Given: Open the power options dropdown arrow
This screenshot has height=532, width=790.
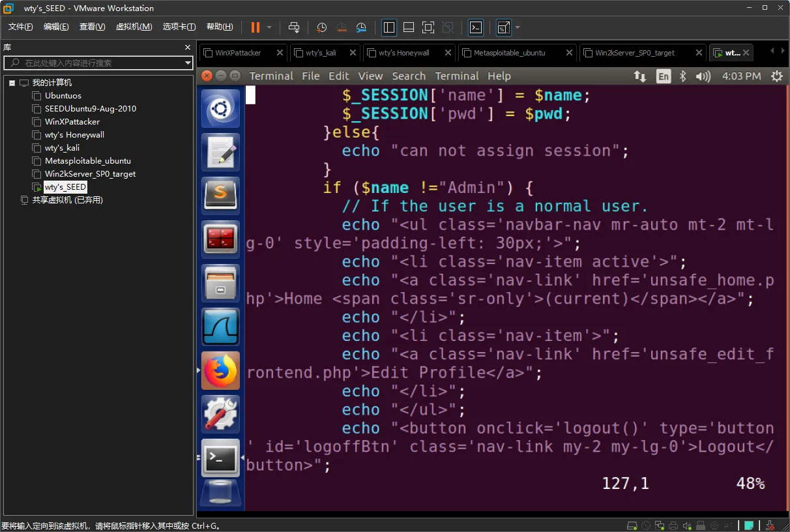Looking at the screenshot, I should (x=270, y=27).
